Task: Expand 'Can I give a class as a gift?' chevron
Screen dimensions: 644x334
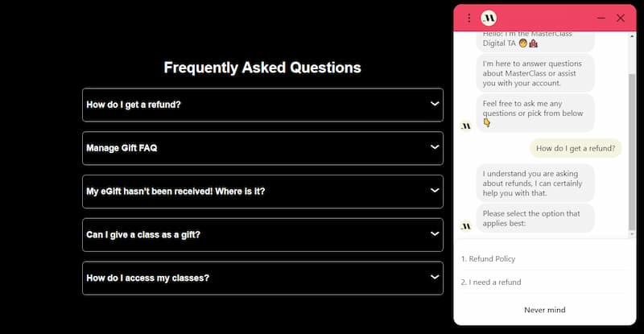Action: [x=435, y=233]
